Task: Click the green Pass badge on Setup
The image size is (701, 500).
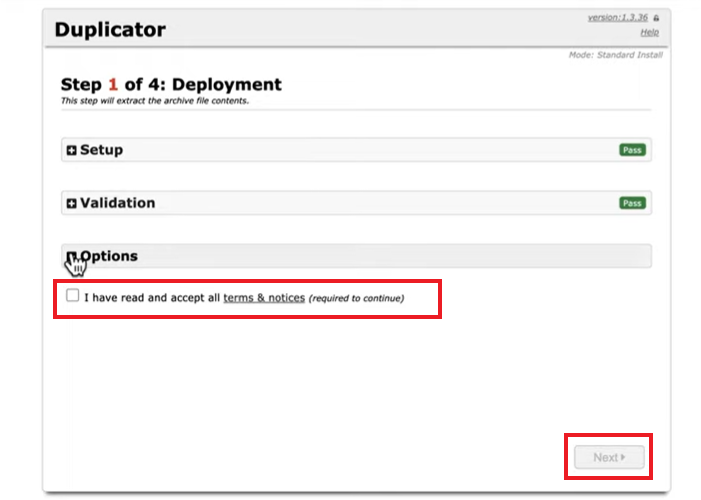Action: point(632,150)
